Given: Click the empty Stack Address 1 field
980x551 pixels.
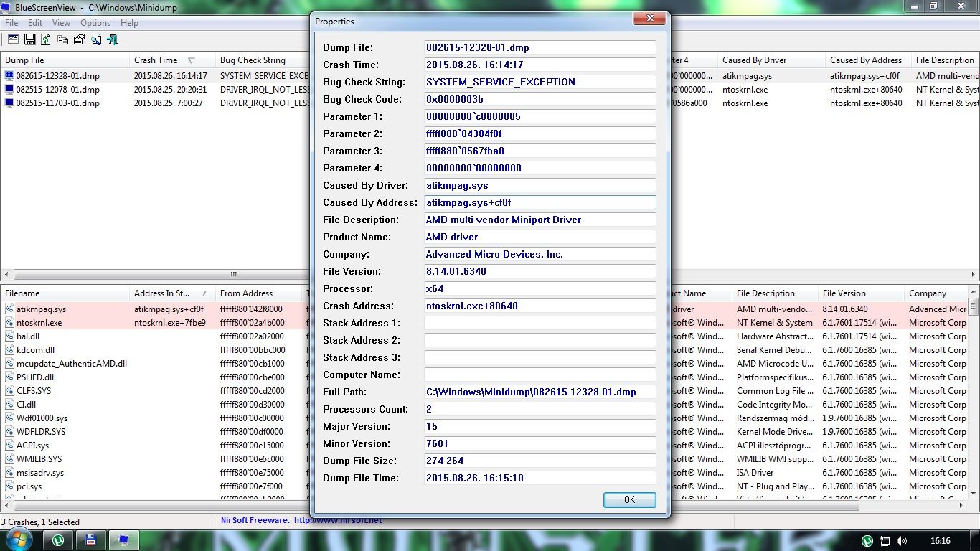Looking at the screenshot, I should click(540, 323).
